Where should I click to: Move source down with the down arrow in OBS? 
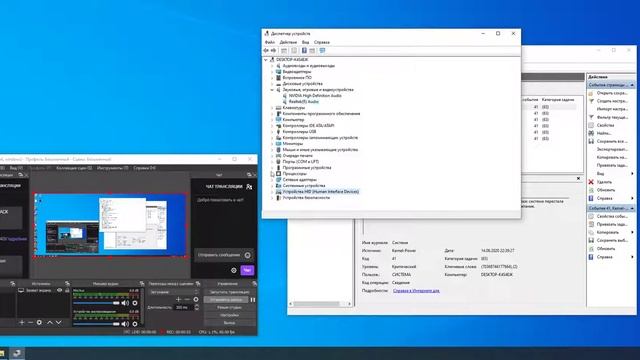tap(58, 322)
